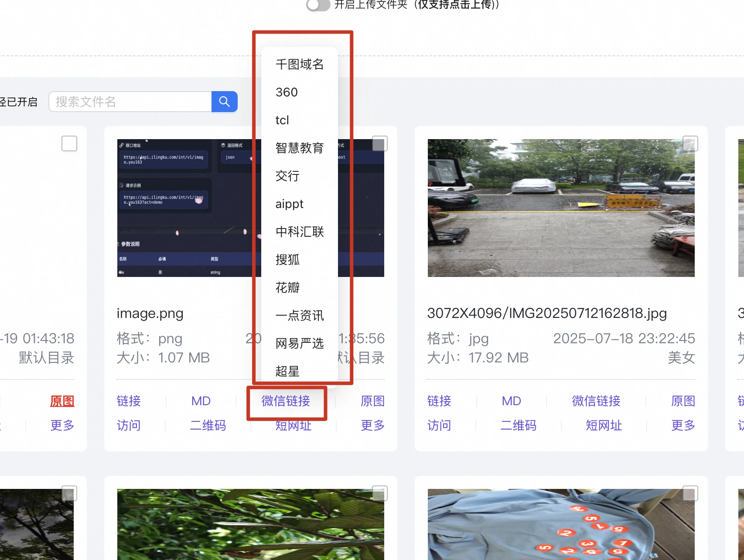
Task: Click MD under image.png
Action: click(201, 401)
